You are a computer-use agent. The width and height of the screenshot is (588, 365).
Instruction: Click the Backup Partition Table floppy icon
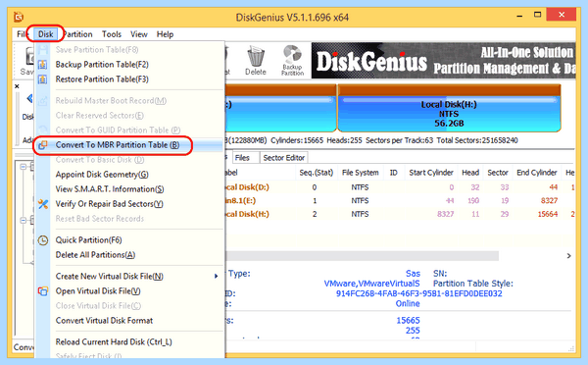click(x=43, y=65)
